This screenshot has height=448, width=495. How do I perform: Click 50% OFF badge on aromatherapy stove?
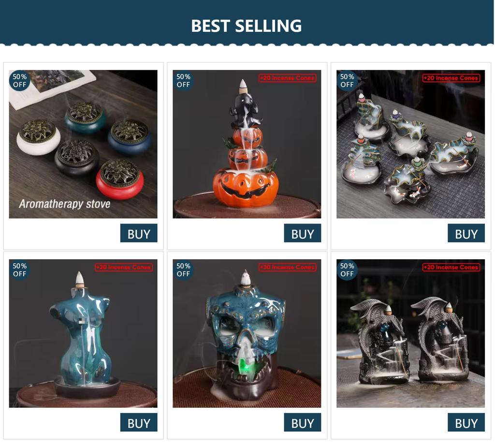(x=19, y=81)
